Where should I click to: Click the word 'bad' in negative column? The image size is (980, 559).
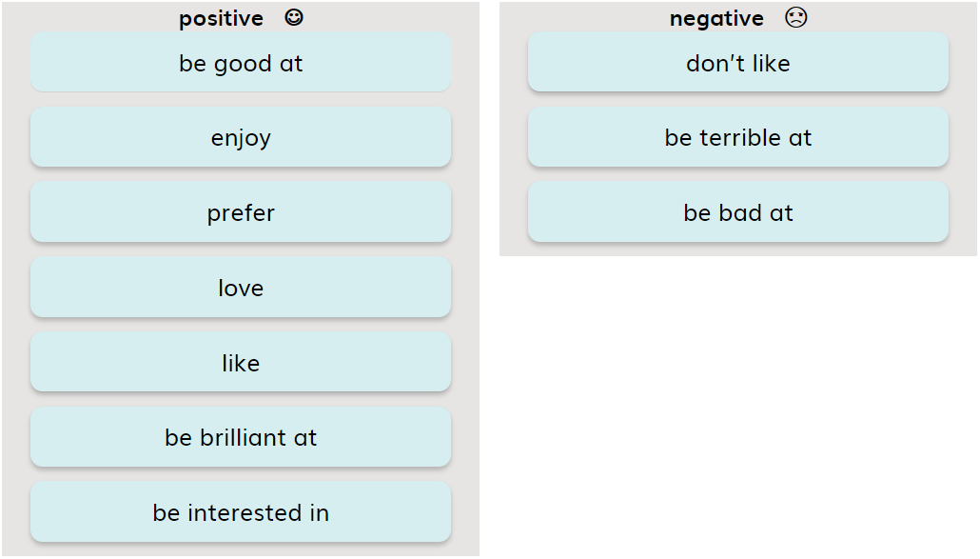pos(740,212)
